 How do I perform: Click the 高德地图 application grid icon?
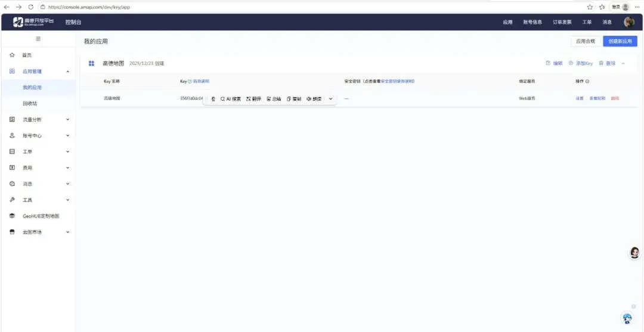92,63
